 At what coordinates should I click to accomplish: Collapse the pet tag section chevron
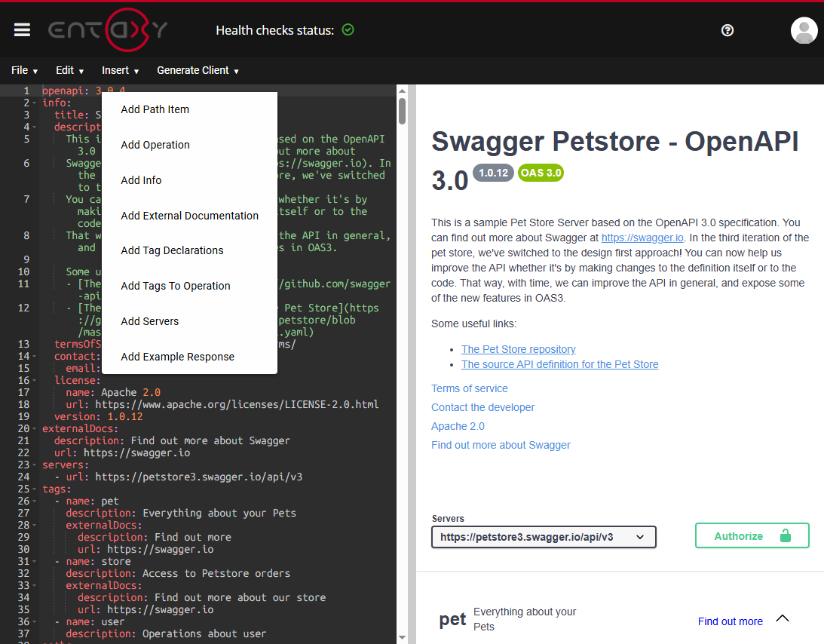pos(783,618)
